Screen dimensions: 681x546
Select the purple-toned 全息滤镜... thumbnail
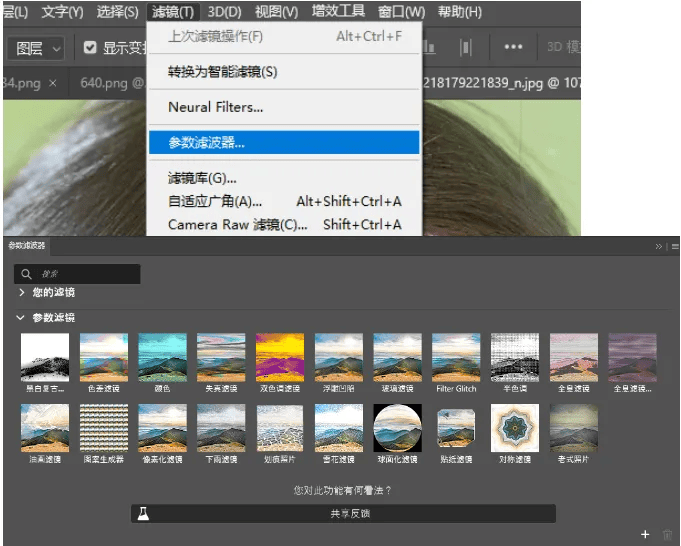coord(632,357)
